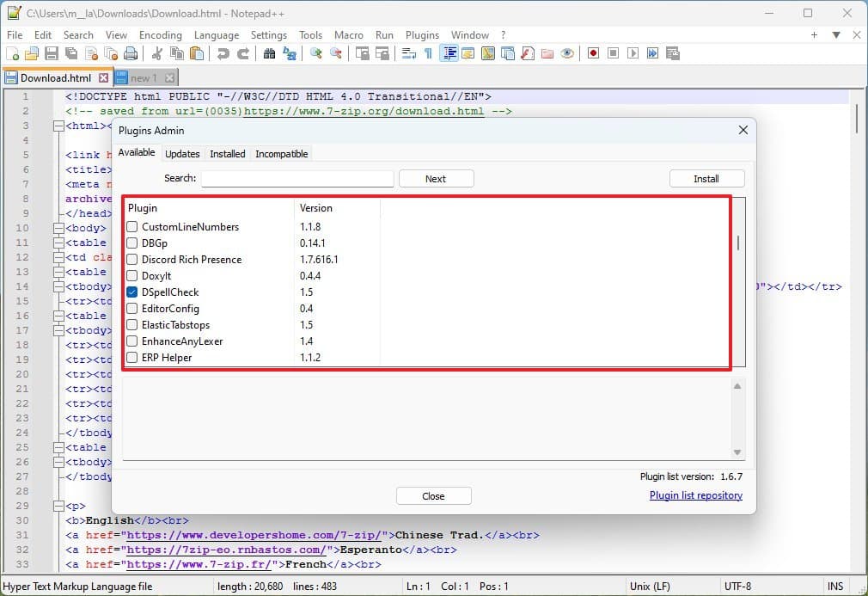Collapse the body tag fold marker on line 10
Viewport: 868px width, 596px height.
point(58,228)
